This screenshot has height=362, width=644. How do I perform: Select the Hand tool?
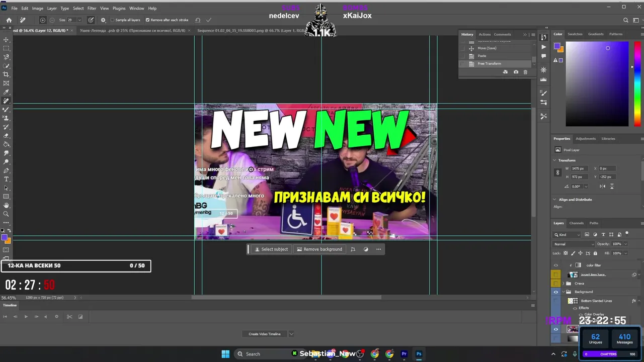6,205
